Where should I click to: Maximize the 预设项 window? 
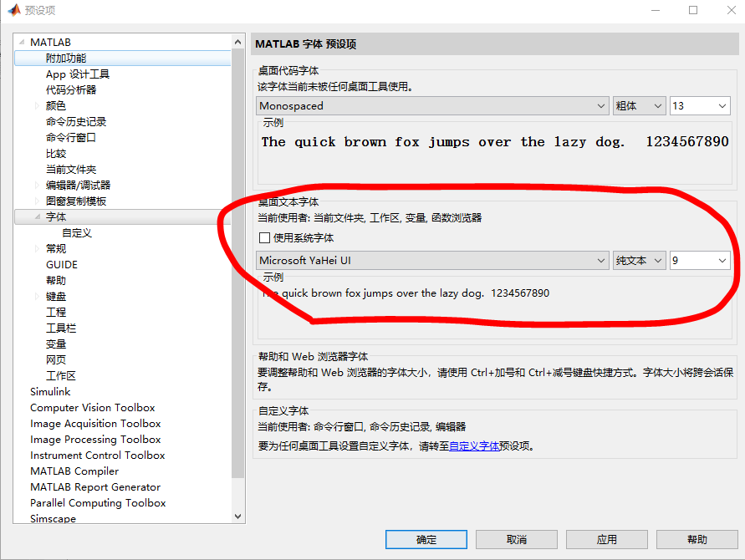point(693,10)
